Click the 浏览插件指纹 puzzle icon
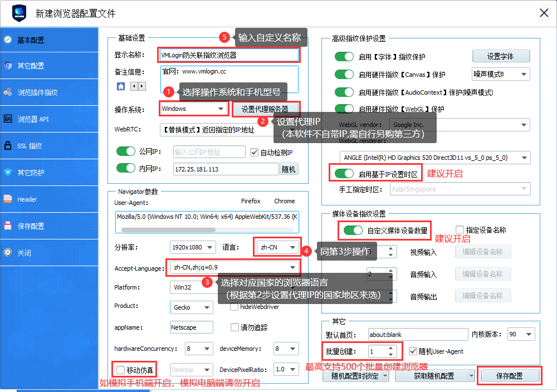The height and width of the screenshot is (392, 557). (8, 92)
